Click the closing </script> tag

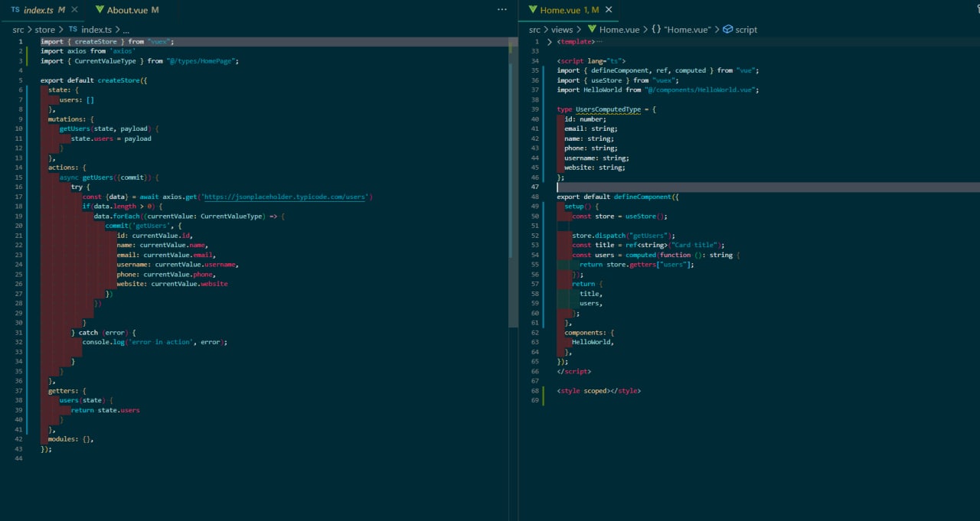click(x=574, y=371)
